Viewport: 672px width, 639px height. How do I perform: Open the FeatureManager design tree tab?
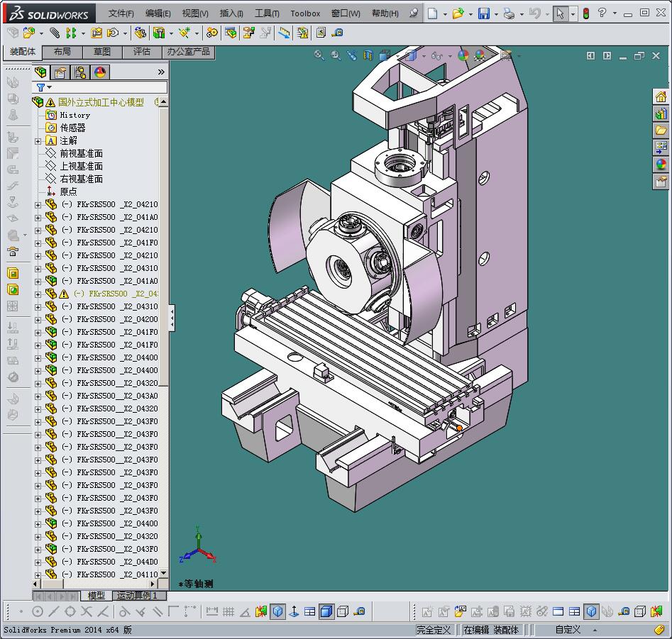[41, 72]
